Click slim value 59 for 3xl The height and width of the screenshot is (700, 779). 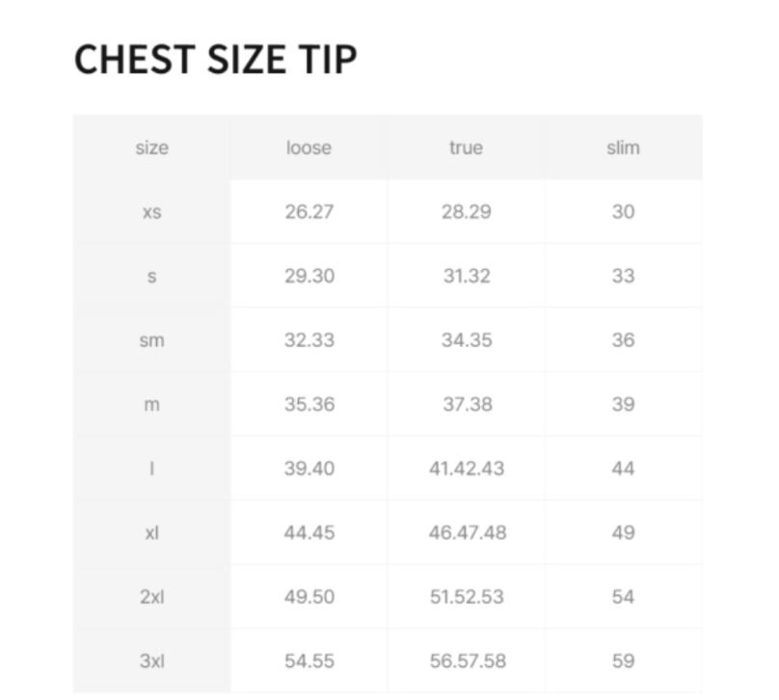[623, 660]
